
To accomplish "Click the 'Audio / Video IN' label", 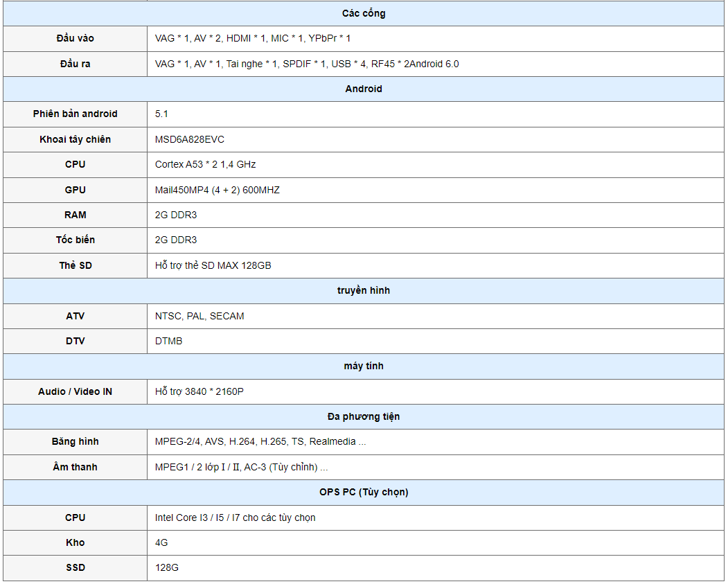I will [x=75, y=391].
